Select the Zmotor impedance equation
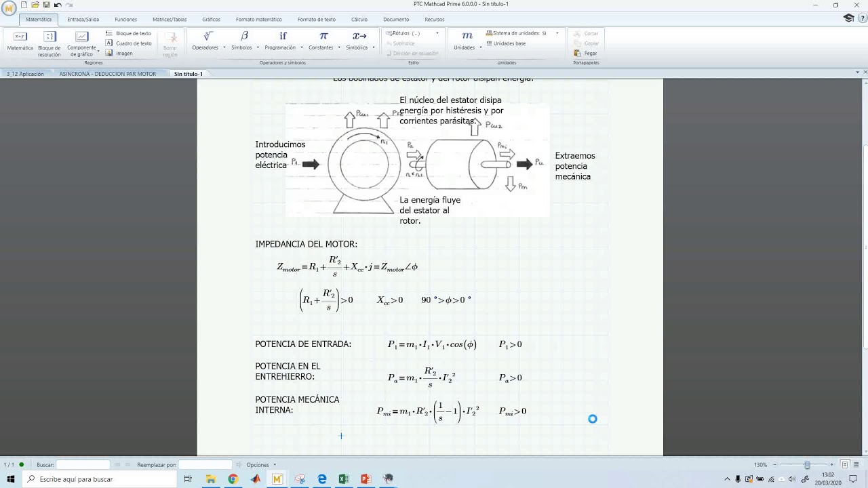The width and height of the screenshot is (868, 488). pyautogui.click(x=347, y=265)
